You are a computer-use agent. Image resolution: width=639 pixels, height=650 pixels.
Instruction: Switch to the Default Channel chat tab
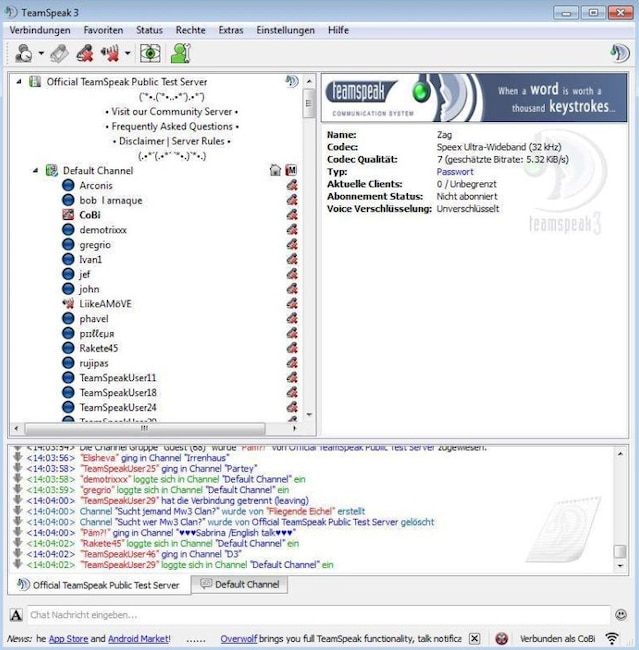[241, 584]
